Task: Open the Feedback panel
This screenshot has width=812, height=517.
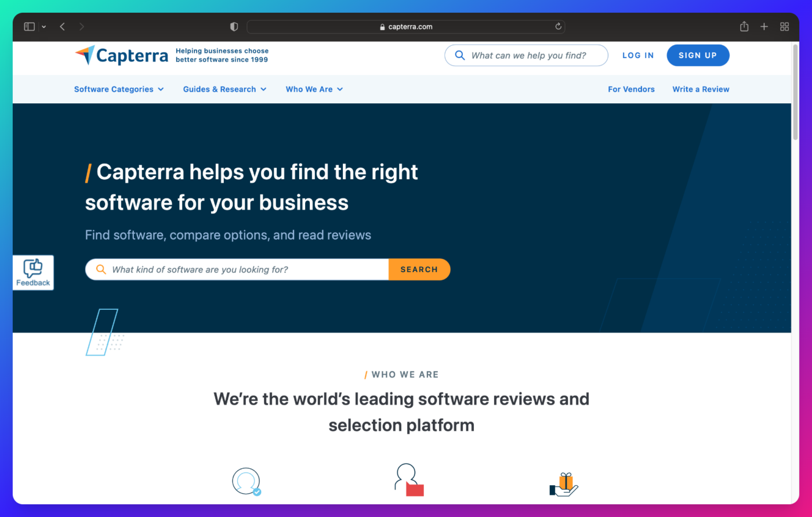Action: click(x=32, y=272)
